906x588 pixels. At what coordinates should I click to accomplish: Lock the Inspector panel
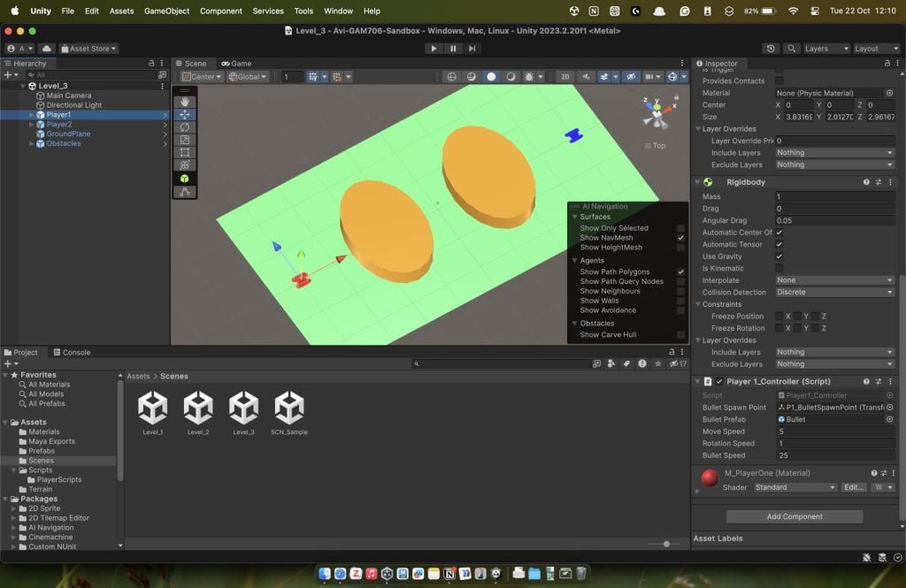[888, 64]
